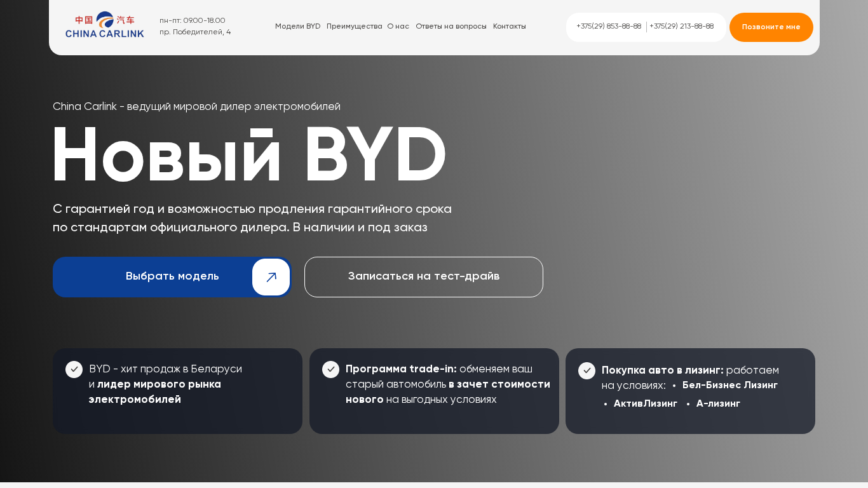Viewport: 868px width, 488px height.
Task: Click the Позвоните мне button
Action: coord(771,27)
